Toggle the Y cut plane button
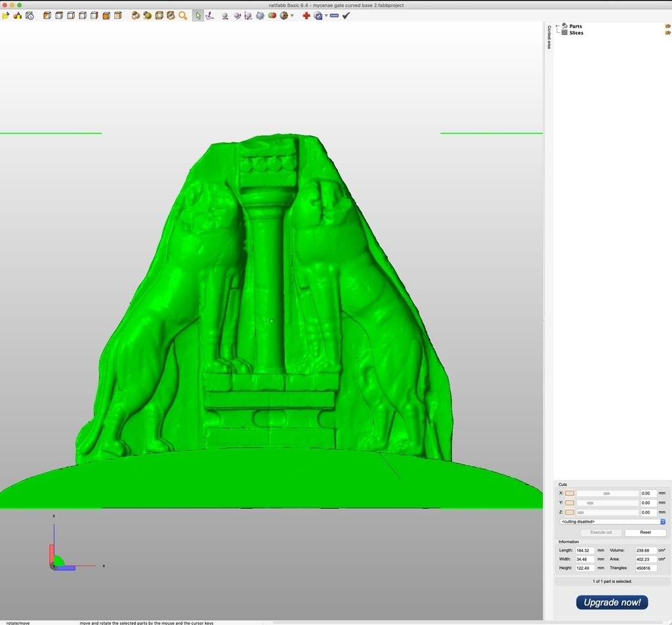This screenshot has width=672, height=625. [569, 503]
